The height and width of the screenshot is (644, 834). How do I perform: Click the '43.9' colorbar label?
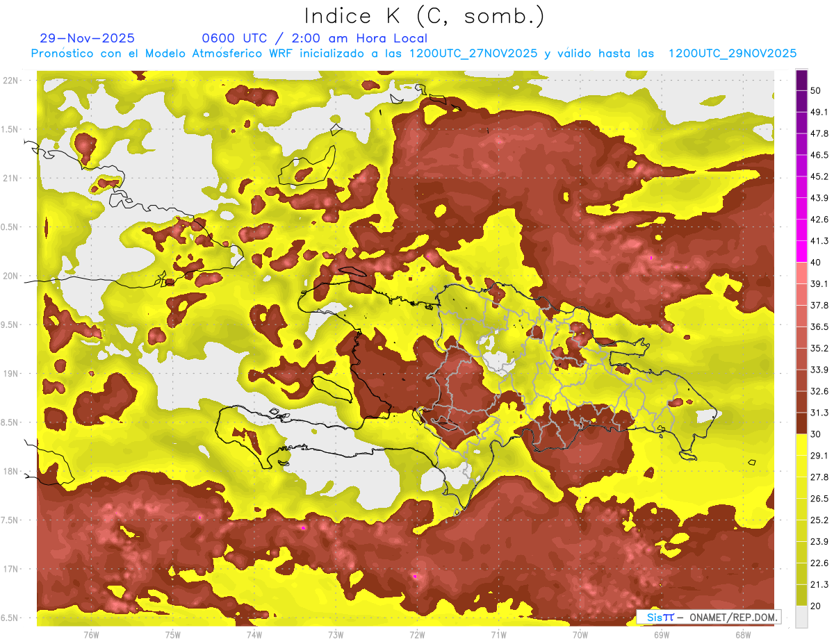pos(820,198)
